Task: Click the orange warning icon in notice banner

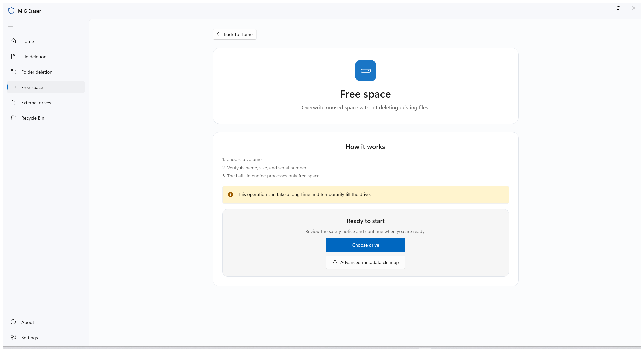Action: 230,195
